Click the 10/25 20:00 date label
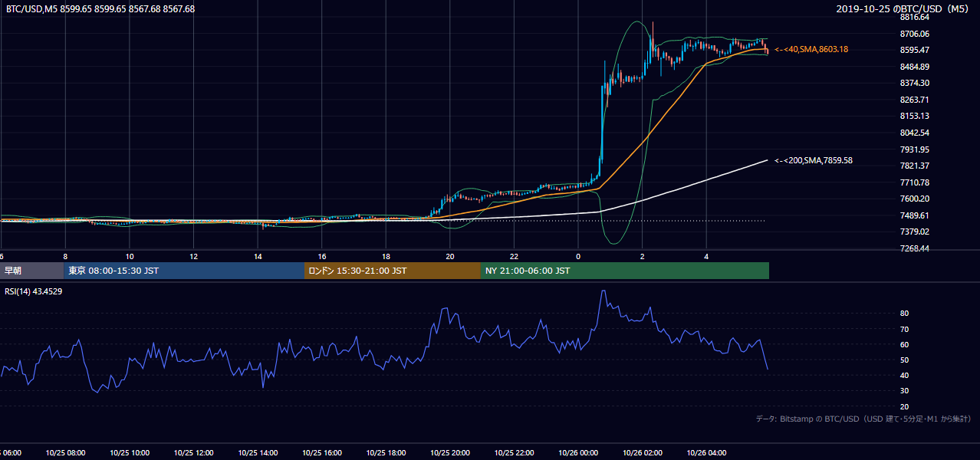980x460 pixels. click(450, 453)
